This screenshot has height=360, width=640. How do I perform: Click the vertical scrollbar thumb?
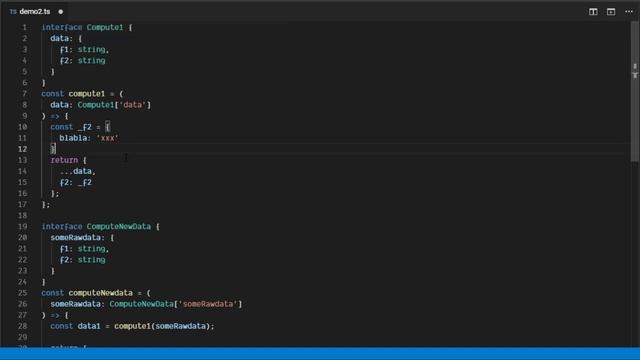[x=635, y=92]
